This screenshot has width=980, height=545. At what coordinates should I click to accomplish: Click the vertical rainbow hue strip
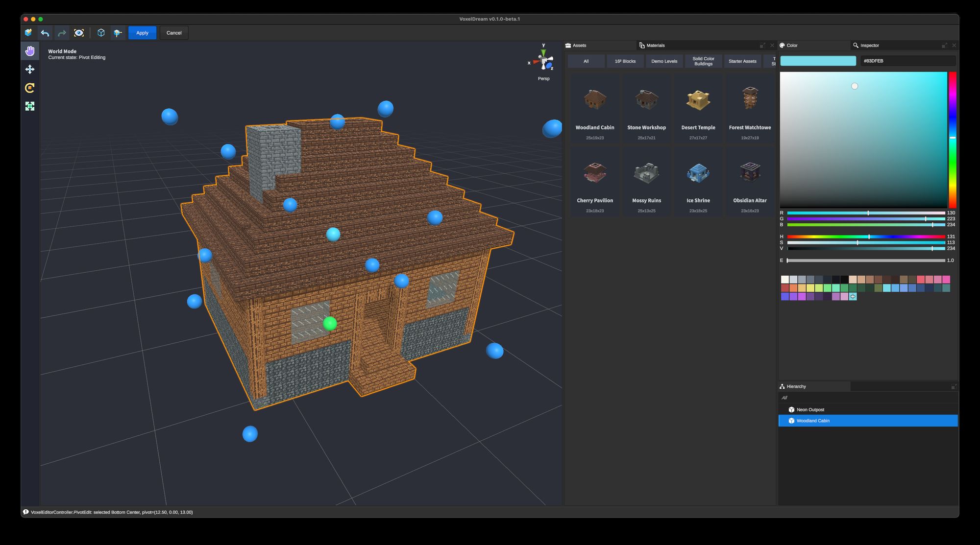pos(953,140)
